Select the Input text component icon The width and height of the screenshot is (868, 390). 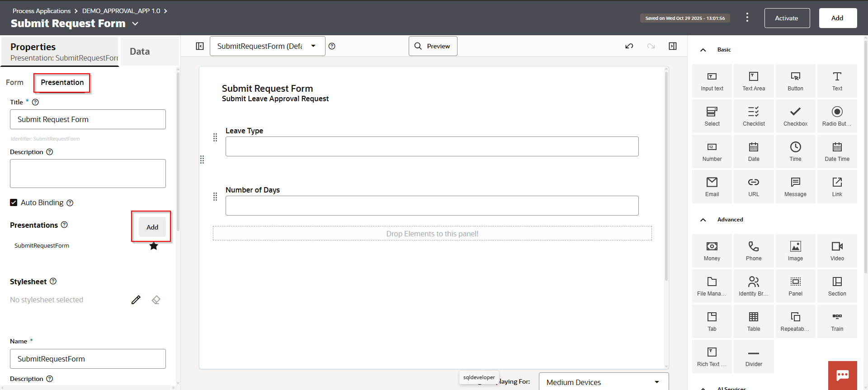coord(712,81)
